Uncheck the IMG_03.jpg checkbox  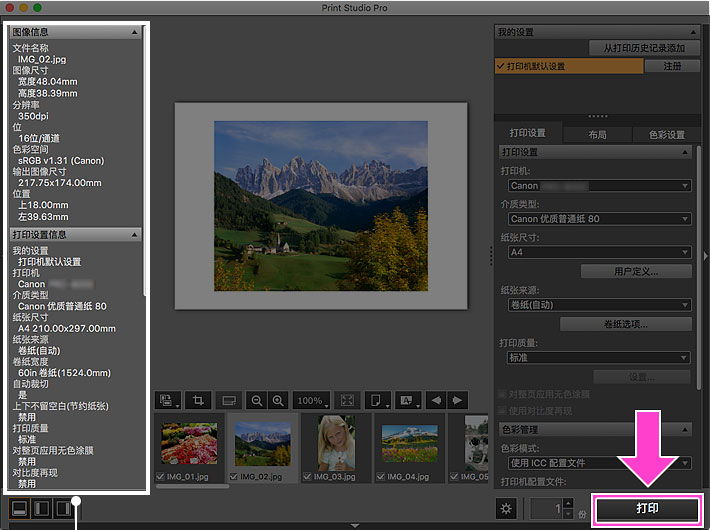coord(307,477)
